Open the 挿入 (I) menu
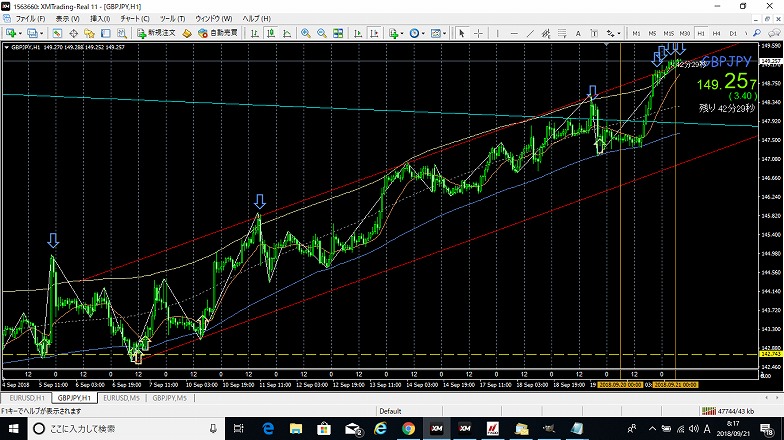Screen dimensions: 784x440 pos(100,18)
